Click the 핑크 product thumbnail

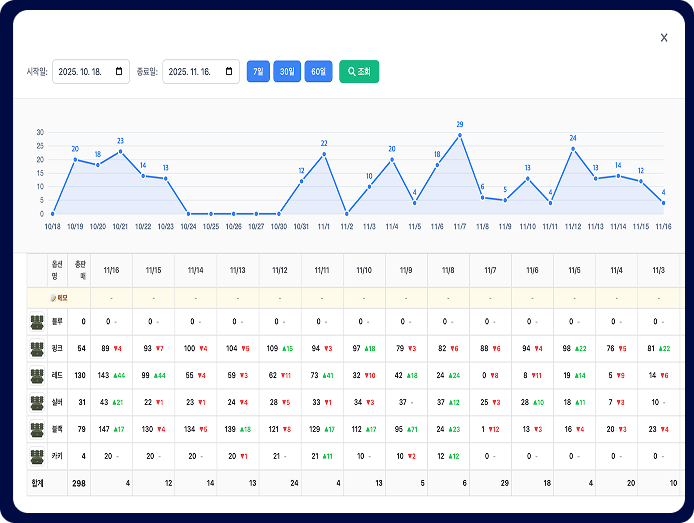point(37,349)
